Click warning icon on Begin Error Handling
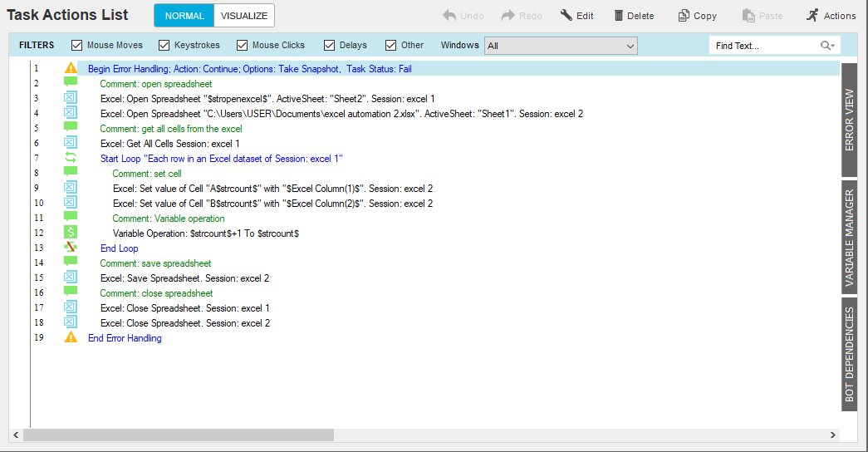 [71, 69]
